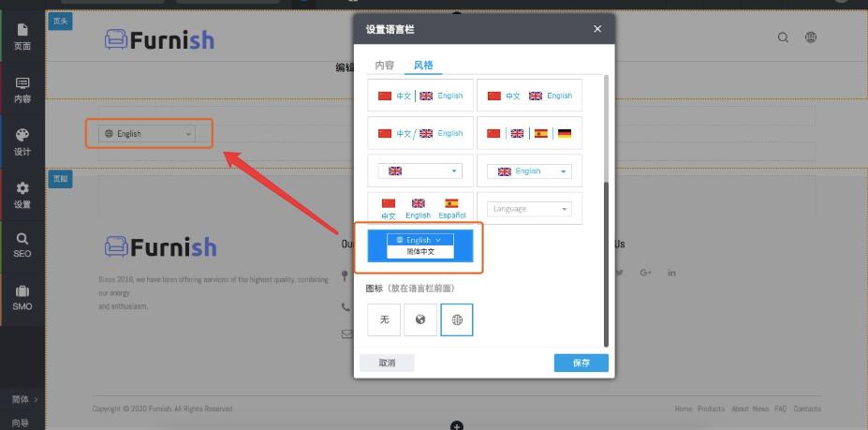
Task: Click the 取消 (Cancel) button
Action: (x=387, y=363)
